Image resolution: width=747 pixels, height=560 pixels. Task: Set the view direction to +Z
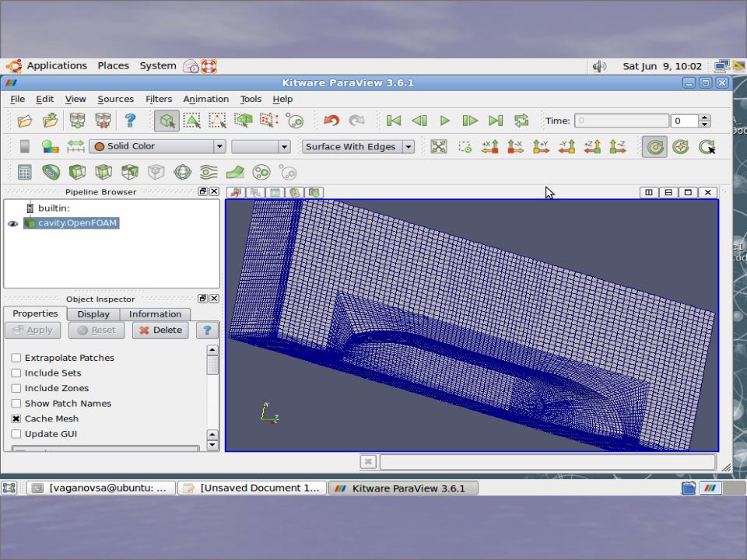(592, 147)
